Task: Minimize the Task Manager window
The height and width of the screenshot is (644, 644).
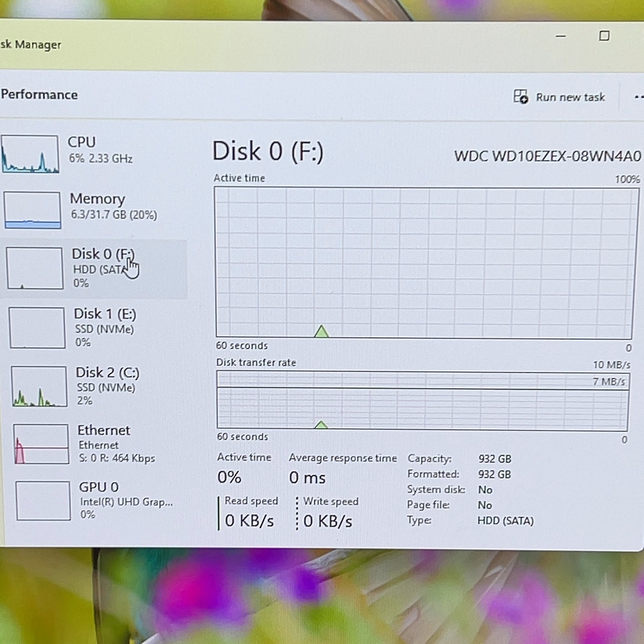Action: click(561, 36)
